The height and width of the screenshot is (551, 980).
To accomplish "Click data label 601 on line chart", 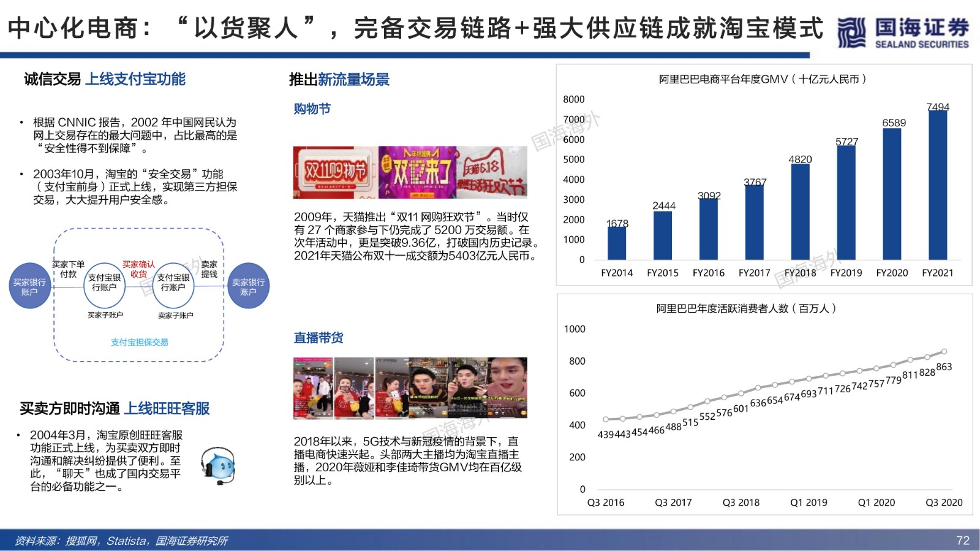I will [x=741, y=409].
